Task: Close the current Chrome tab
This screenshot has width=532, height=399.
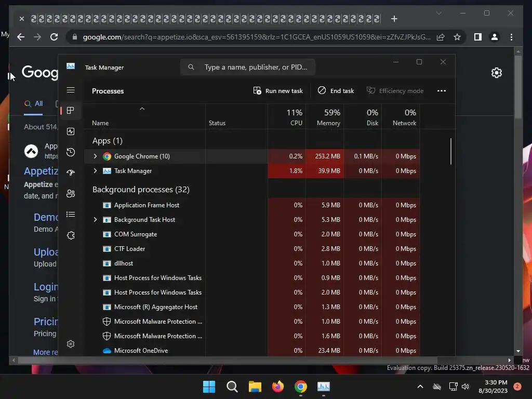Action: tap(22, 19)
